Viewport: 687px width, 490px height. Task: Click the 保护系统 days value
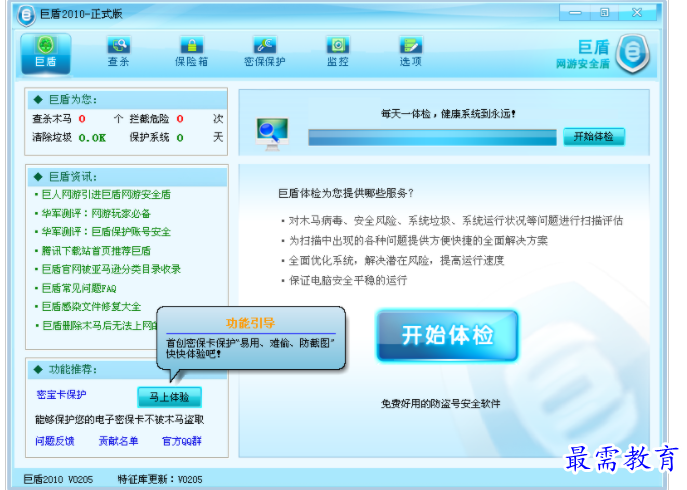[180, 138]
